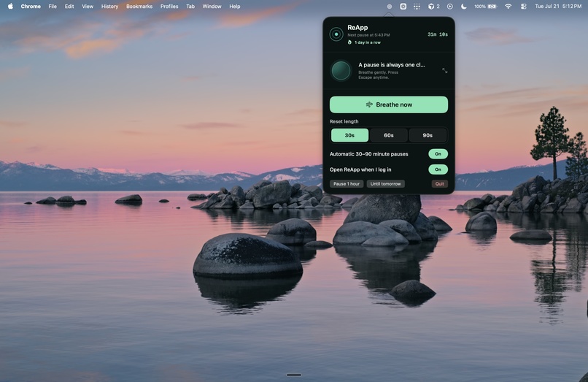Click the dotted grid menu bar icon
Screen dimensions: 588x382
click(x=417, y=7)
